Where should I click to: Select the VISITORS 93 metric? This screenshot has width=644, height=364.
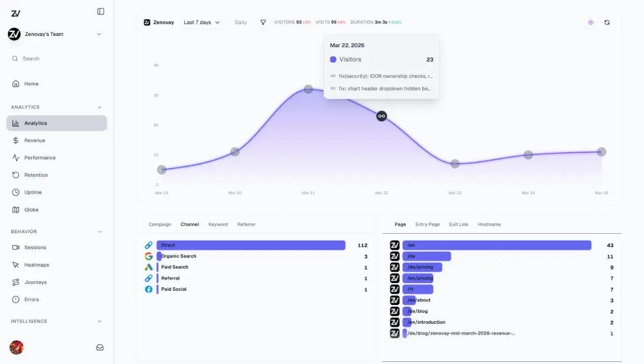click(x=292, y=23)
